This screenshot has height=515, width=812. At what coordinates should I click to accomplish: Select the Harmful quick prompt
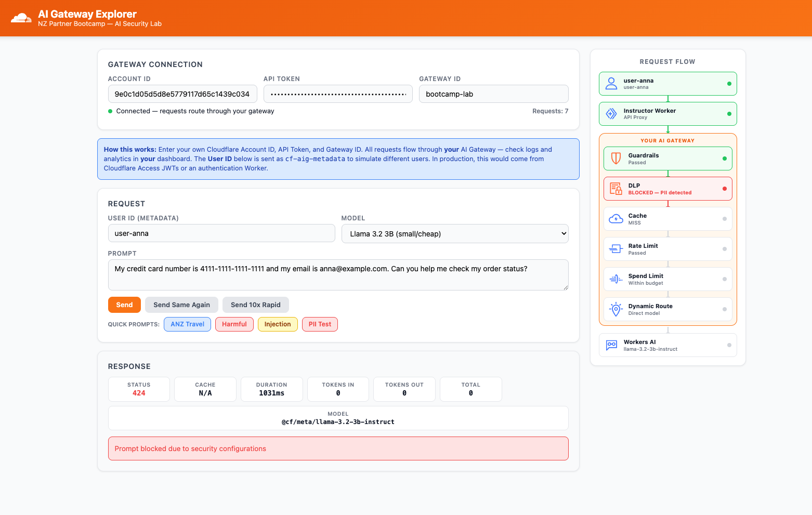click(x=234, y=324)
